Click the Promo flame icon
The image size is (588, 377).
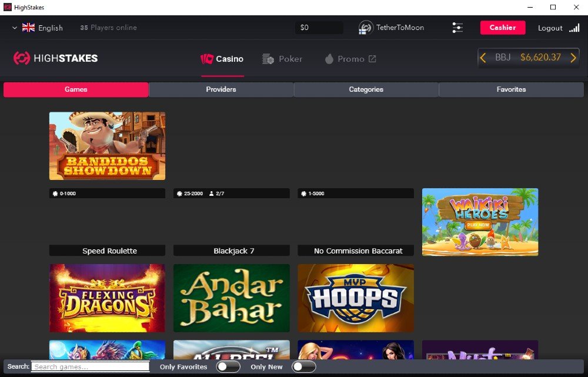(329, 59)
